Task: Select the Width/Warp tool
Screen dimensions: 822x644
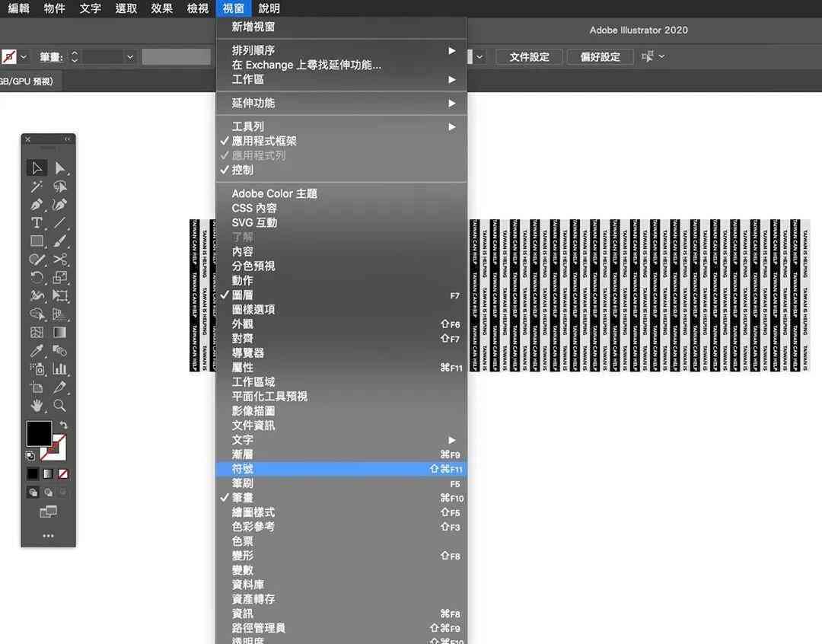Action: tap(37, 296)
